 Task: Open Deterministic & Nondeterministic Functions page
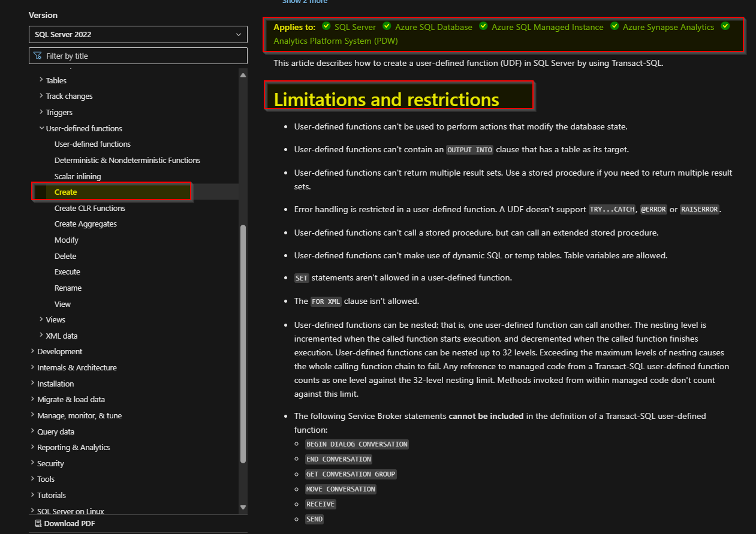coord(127,160)
